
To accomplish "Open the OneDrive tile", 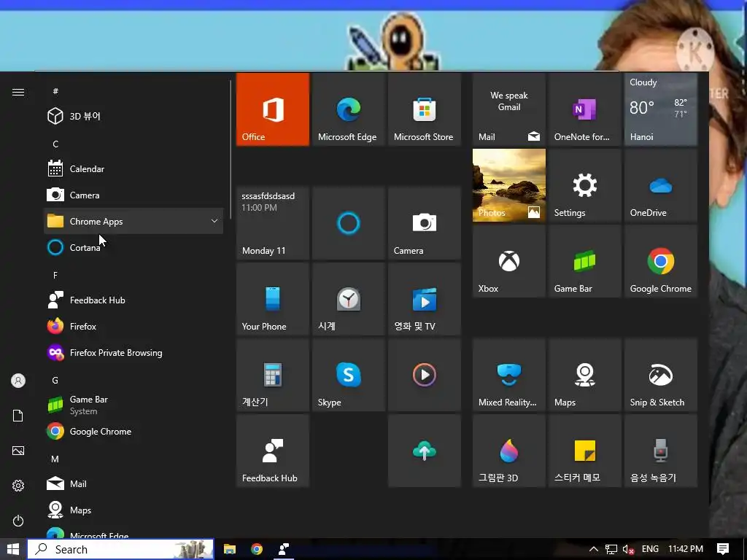I will [661, 185].
